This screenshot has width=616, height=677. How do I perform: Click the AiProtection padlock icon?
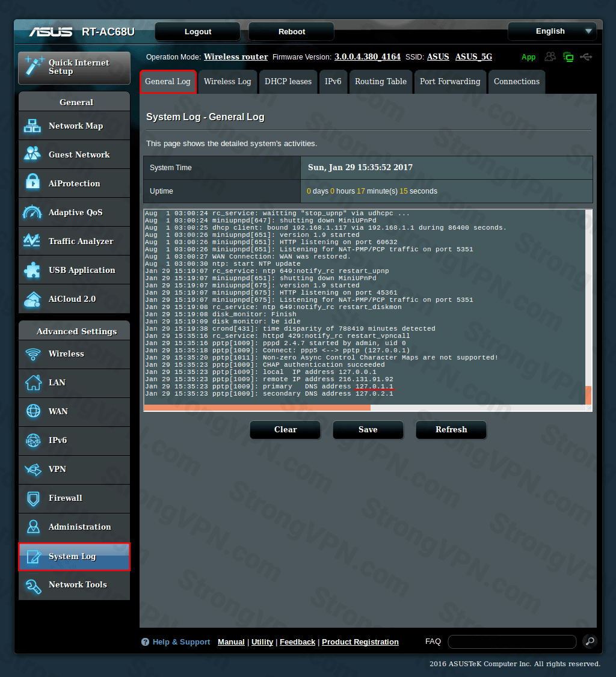pyautogui.click(x=33, y=182)
